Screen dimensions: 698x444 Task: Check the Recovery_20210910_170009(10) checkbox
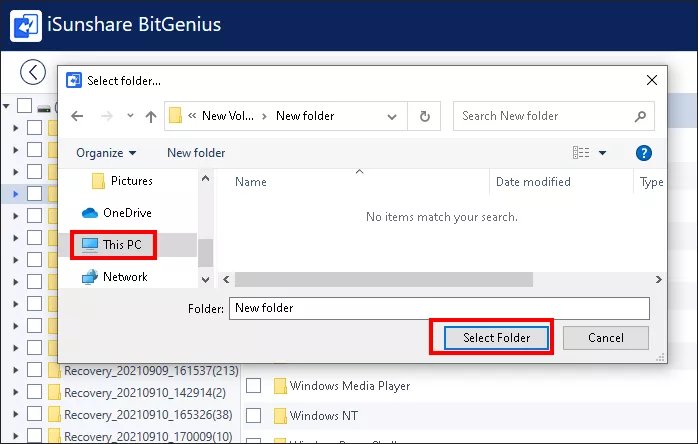pyautogui.click(x=34, y=436)
